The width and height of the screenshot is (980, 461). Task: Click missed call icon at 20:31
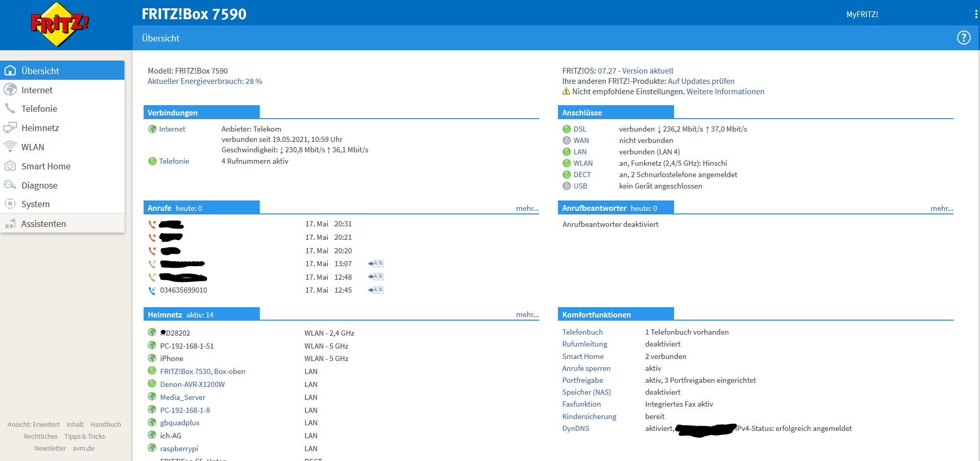coord(152,224)
